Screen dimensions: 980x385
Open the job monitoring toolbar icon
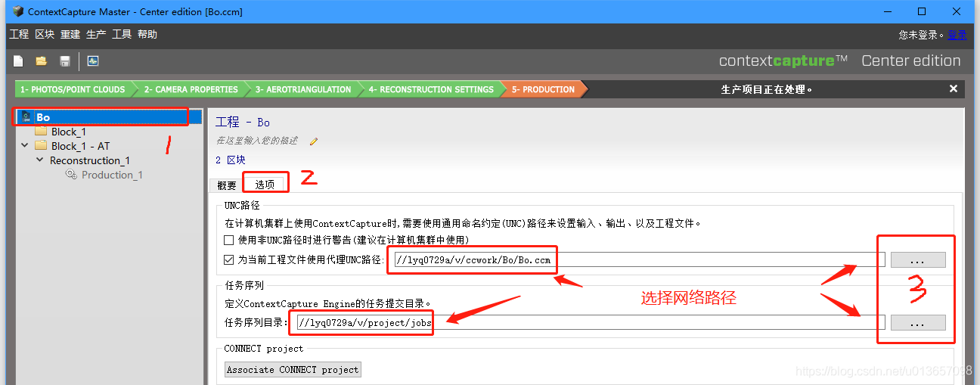point(93,61)
